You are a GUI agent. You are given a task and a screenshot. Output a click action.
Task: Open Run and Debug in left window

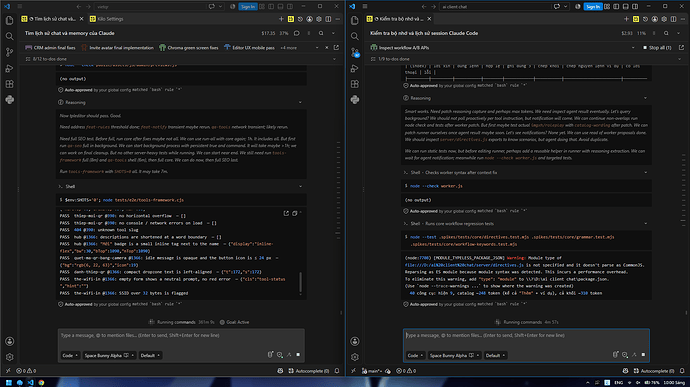coord(9,68)
